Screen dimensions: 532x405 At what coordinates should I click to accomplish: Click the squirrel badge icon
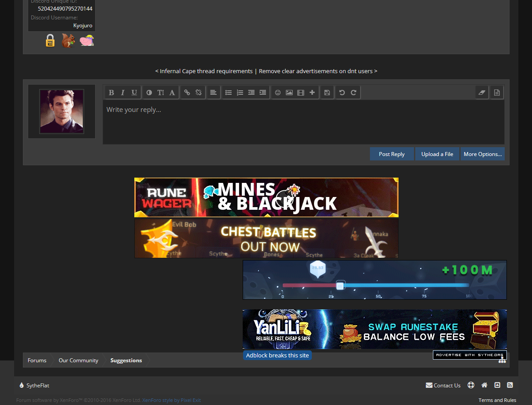[x=68, y=41]
